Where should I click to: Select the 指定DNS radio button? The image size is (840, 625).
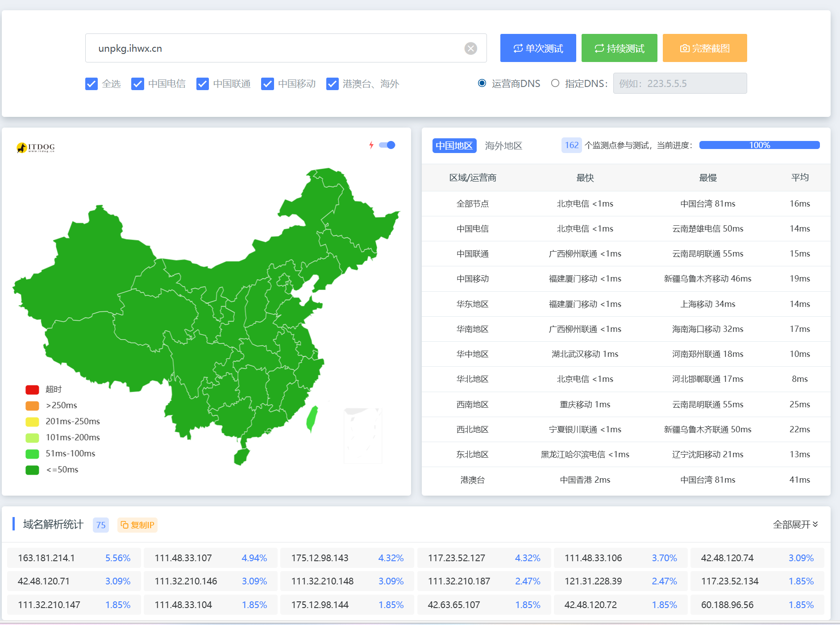click(x=555, y=83)
